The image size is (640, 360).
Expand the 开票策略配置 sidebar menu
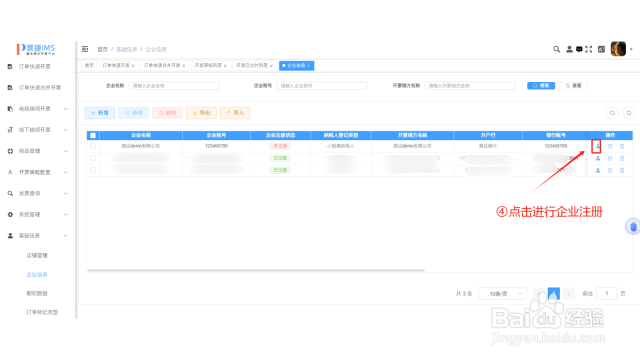(x=38, y=172)
